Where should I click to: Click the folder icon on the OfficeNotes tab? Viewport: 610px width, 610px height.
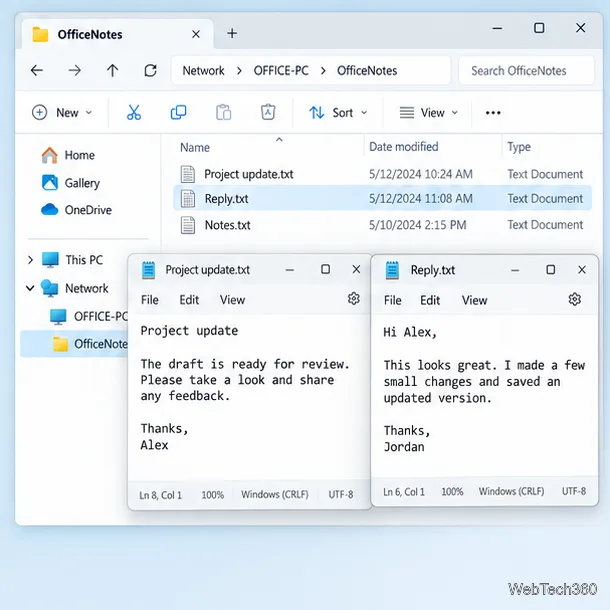pyautogui.click(x=40, y=34)
